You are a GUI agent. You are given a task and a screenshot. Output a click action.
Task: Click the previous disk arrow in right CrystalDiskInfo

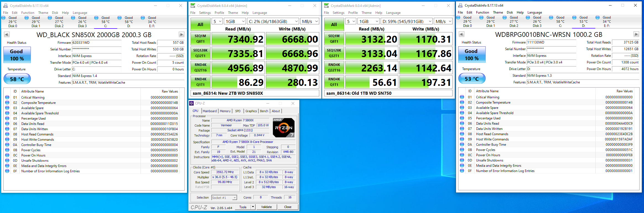tap(461, 34)
